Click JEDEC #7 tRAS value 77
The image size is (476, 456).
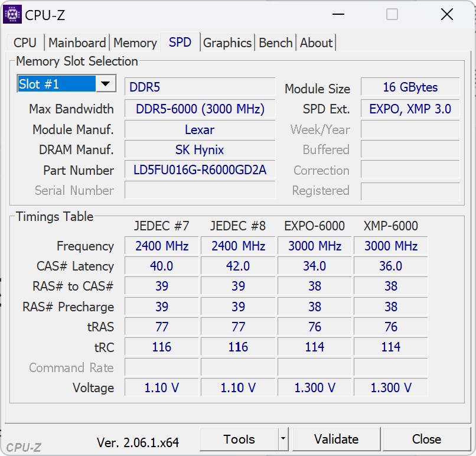161,327
